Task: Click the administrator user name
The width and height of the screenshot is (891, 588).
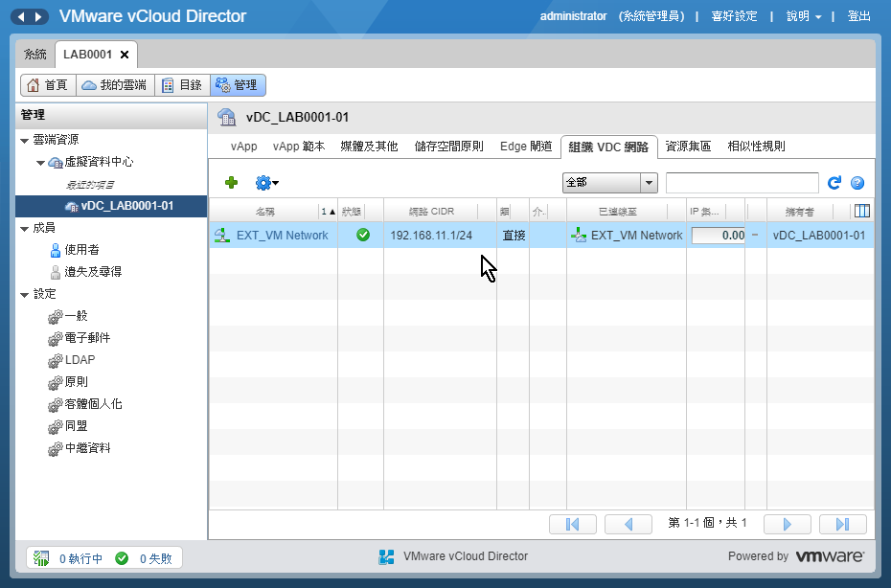Action: pyautogui.click(x=573, y=16)
